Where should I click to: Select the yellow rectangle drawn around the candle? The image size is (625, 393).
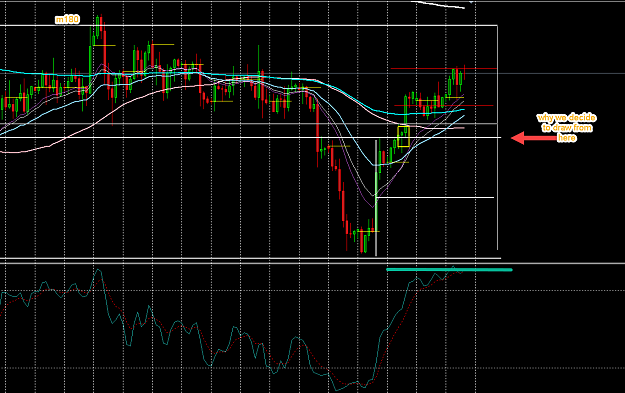click(403, 136)
